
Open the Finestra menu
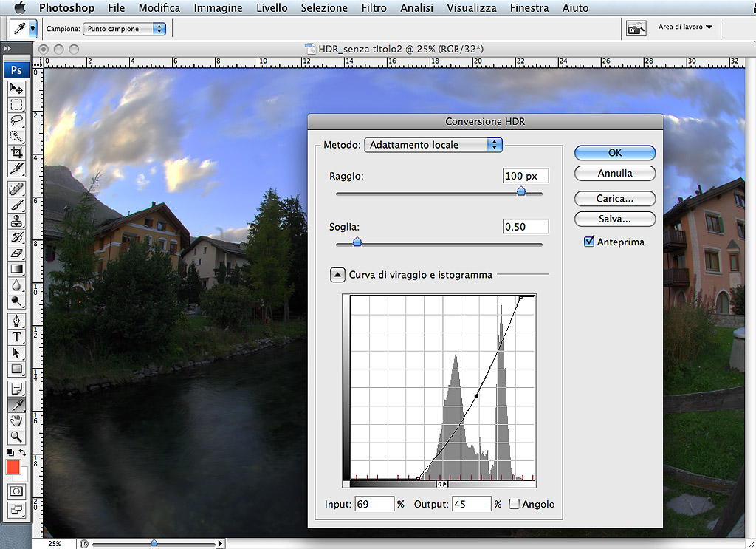[529, 7]
